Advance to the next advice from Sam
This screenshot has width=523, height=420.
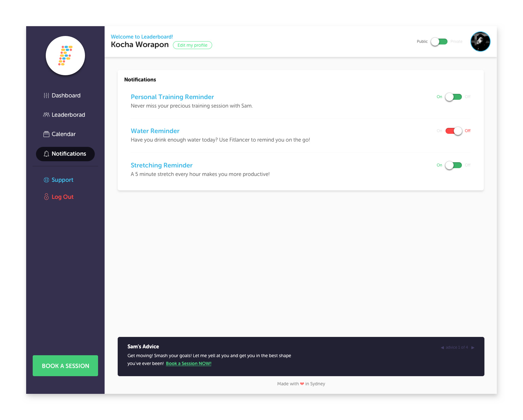point(473,347)
